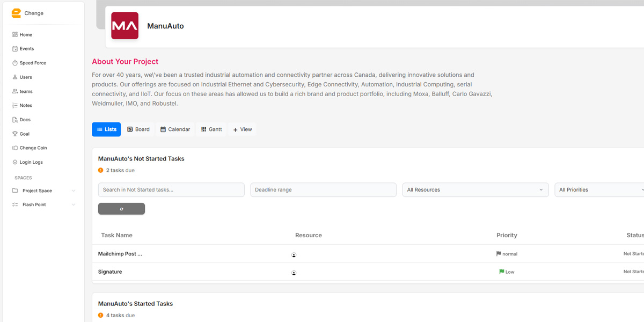Click the Mailchimp Post resource avatar icon
This screenshot has height=322, width=644.
pyautogui.click(x=294, y=255)
